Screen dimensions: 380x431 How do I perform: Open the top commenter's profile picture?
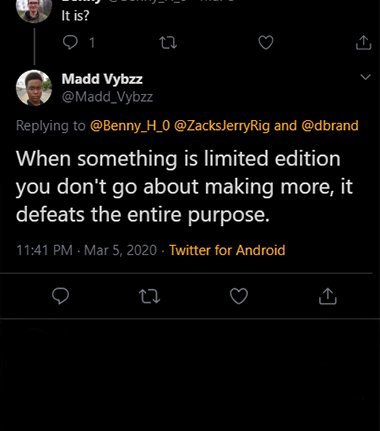click(x=34, y=10)
